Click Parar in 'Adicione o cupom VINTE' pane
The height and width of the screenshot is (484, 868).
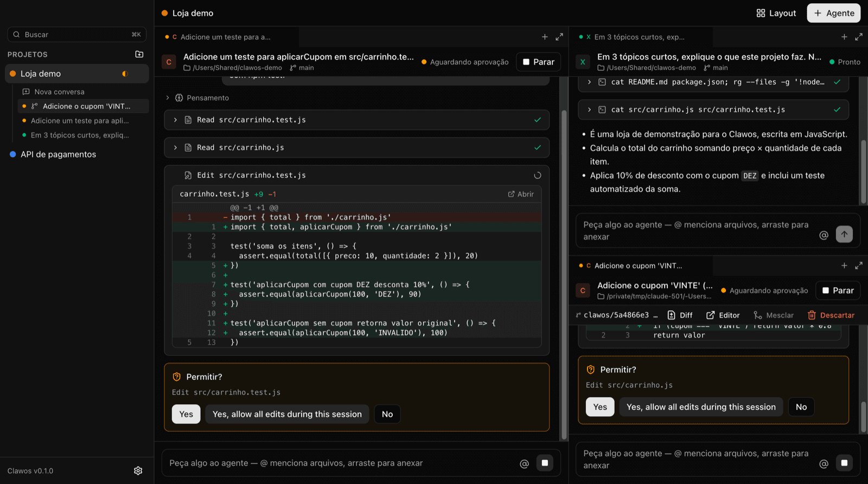pyautogui.click(x=838, y=291)
